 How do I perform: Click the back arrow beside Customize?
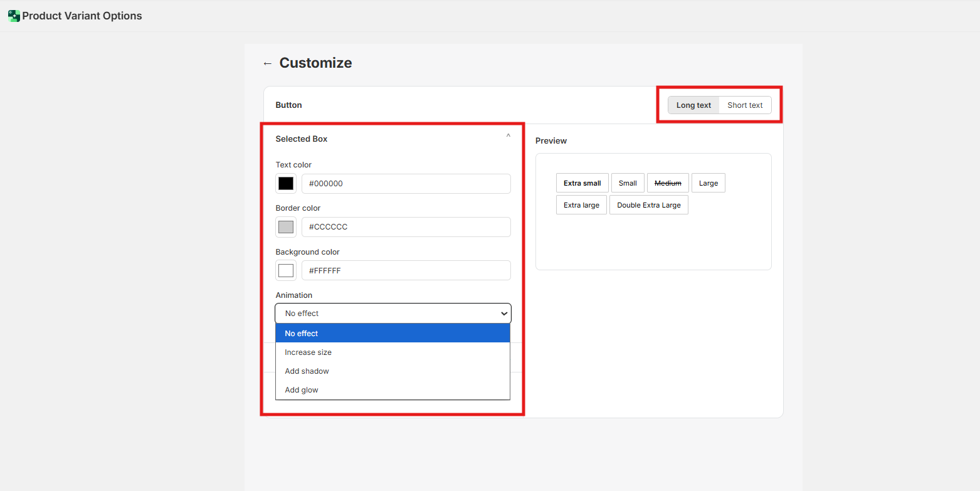(x=268, y=63)
